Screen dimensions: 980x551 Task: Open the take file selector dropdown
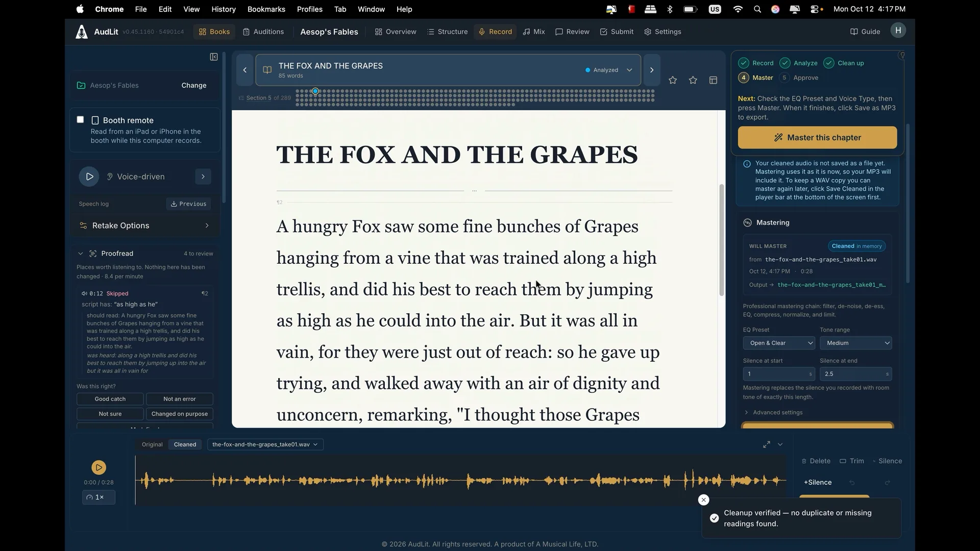pos(265,444)
